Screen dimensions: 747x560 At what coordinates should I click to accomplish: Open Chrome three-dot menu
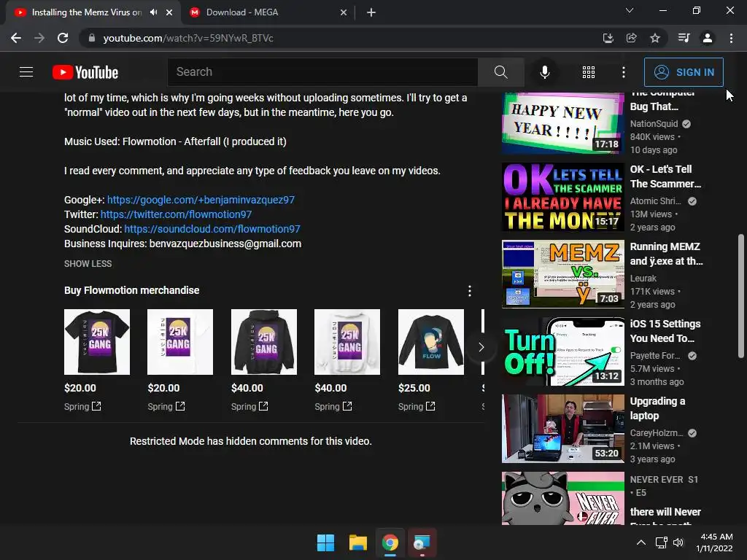[x=731, y=38]
